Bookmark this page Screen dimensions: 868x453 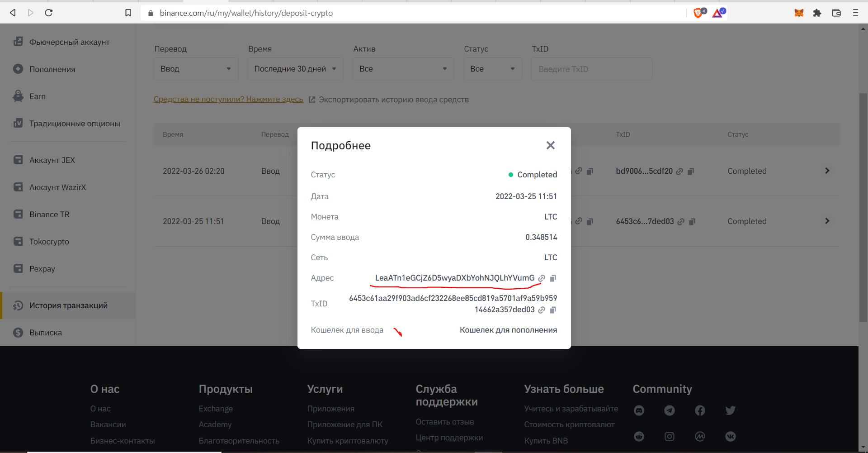point(128,13)
